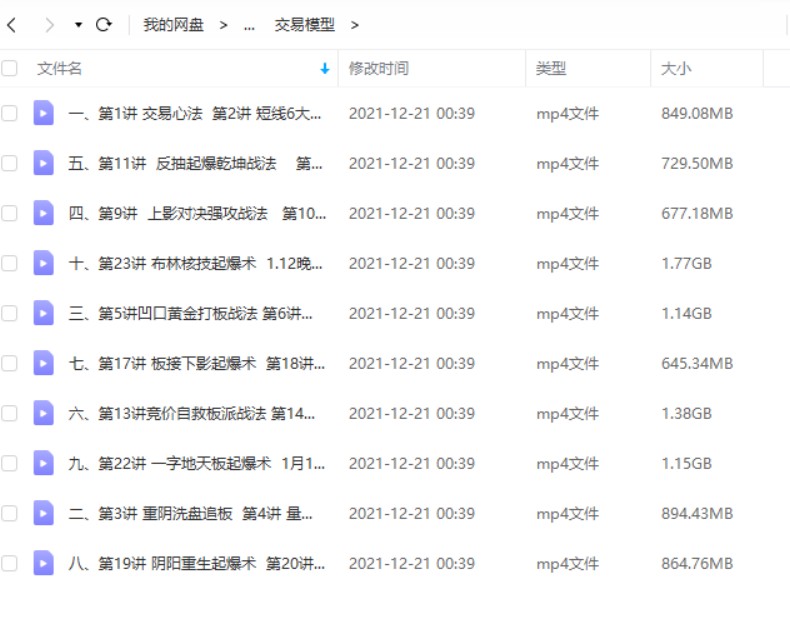Check the box for 二、第3讲 file
This screenshot has width=790, height=634.
[x=9, y=513]
